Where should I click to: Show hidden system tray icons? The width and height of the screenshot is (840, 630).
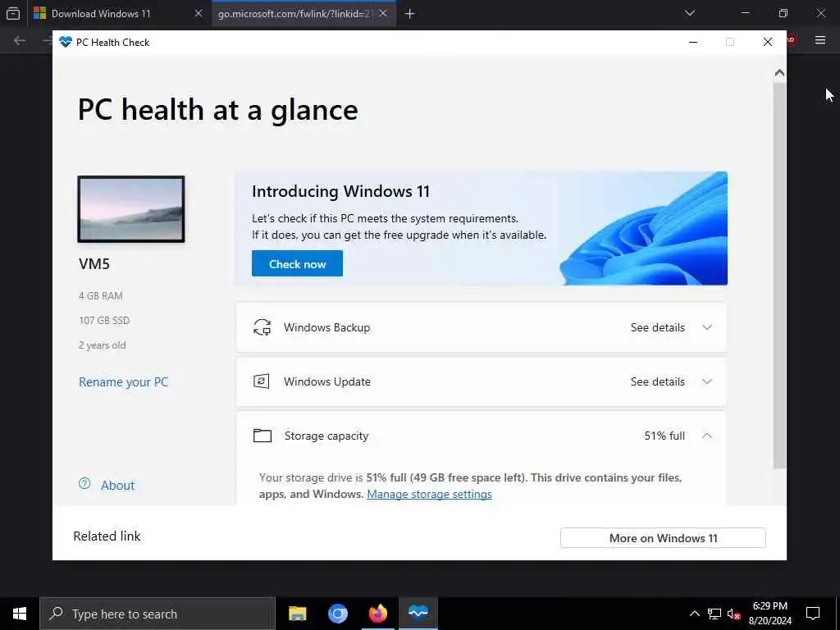click(x=694, y=614)
